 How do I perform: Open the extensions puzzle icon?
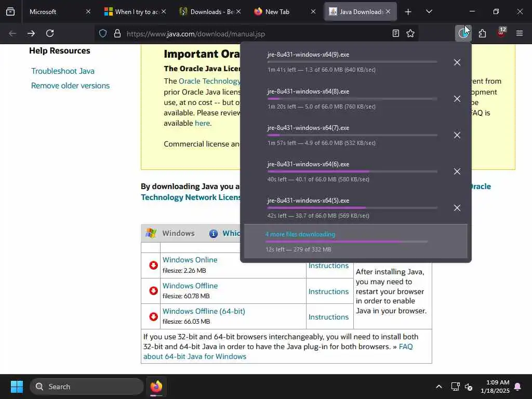482,33
